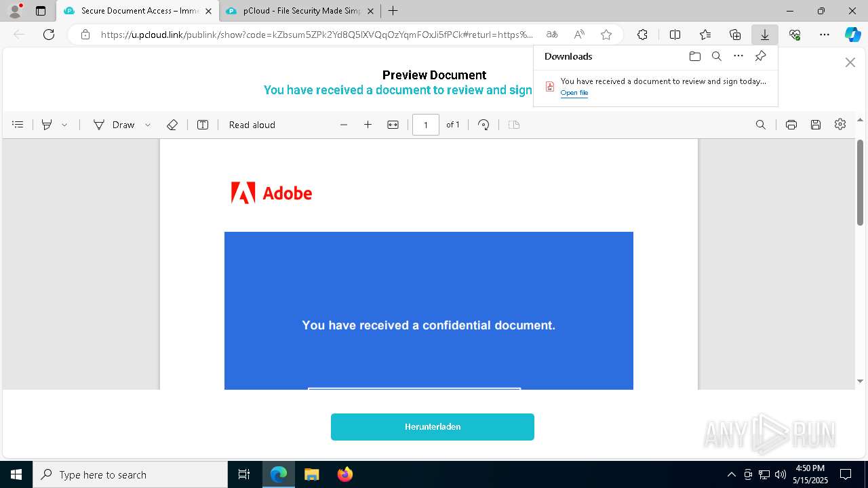Close the Secure Document Access tab

(208, 11)
